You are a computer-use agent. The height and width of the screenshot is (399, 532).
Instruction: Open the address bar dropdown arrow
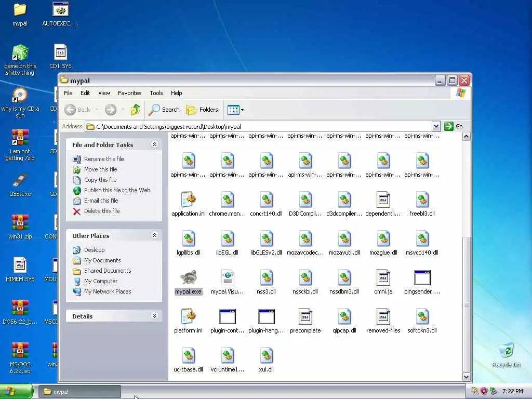point(436,127)
